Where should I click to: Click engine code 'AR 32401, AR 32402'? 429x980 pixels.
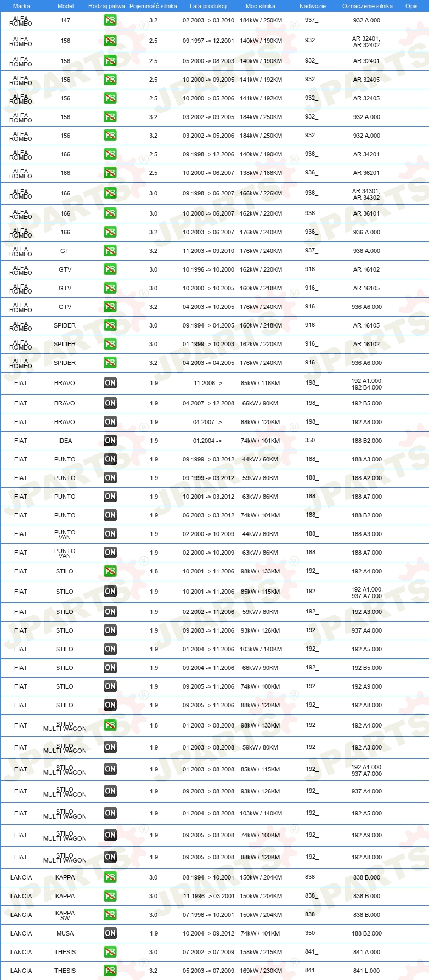pyautogui.click(x=366, y=42)
